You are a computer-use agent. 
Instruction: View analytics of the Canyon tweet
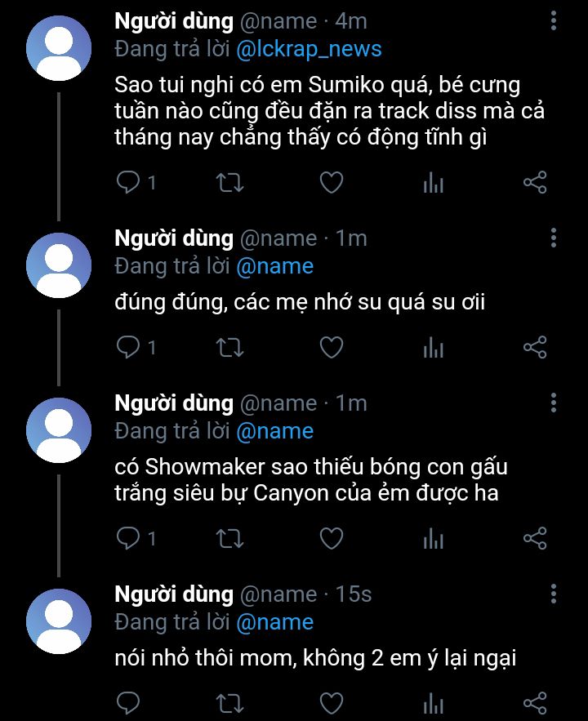[x=433, y=538]
